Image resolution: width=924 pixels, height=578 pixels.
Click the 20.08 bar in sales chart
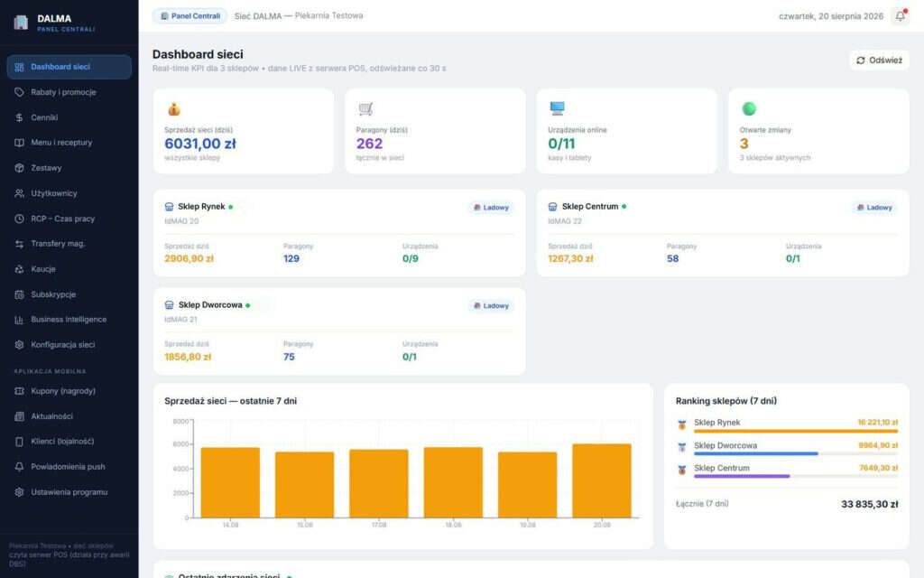click(602, 480)
